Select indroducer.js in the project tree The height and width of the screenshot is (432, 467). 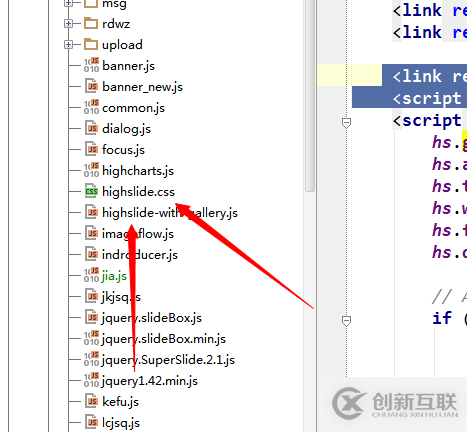tap(140, 255)
